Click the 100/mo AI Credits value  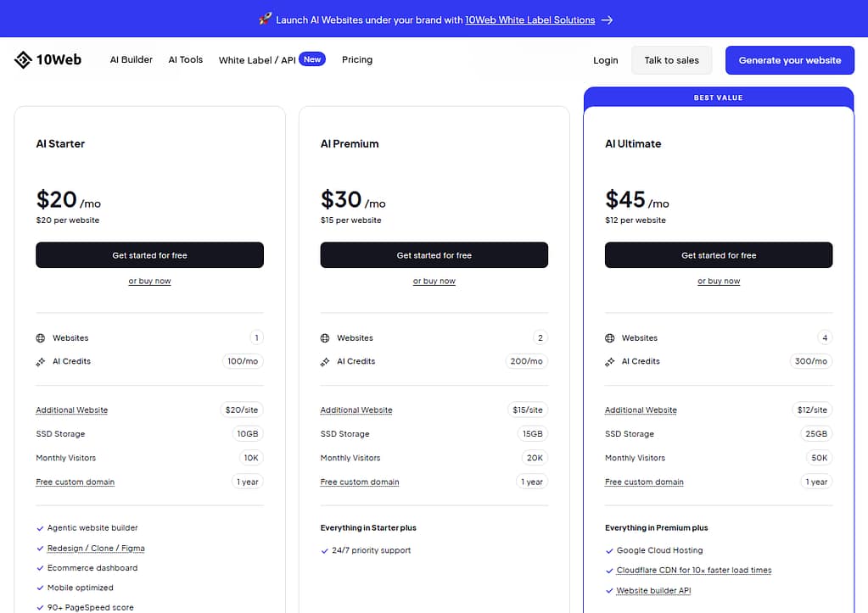243,361
